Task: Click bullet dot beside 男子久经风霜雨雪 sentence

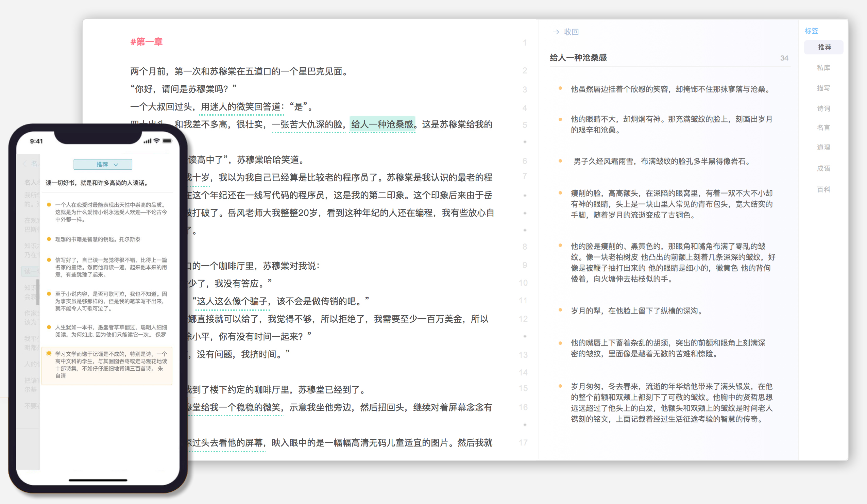Action: coord(560,161)
